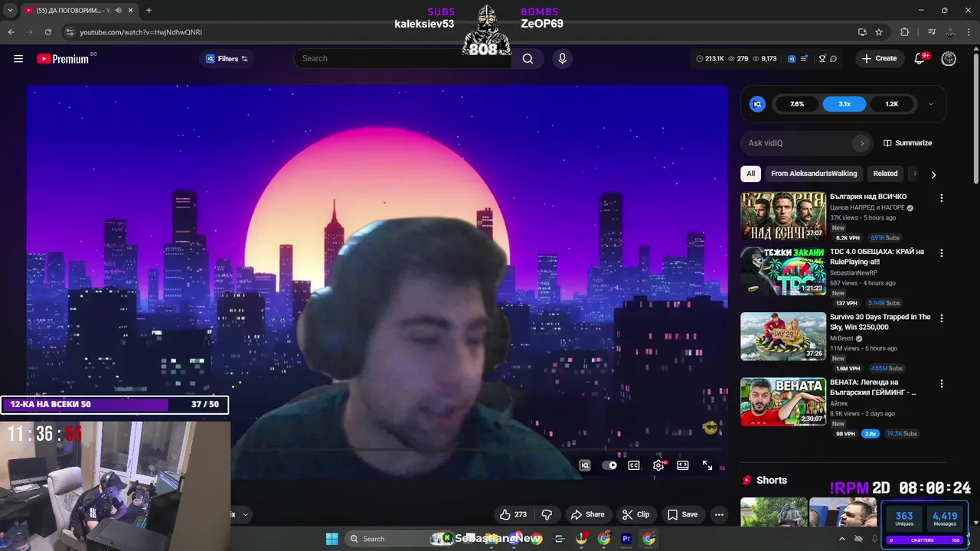Click the vidIQ logo in header stats bar
This screenshot has height=551, width=980.
(792, 58)
